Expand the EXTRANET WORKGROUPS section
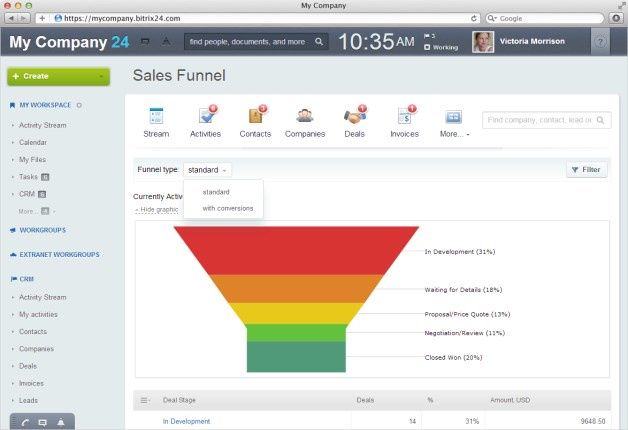The height and width of the screenshot is (430, 628). (59, 255)
